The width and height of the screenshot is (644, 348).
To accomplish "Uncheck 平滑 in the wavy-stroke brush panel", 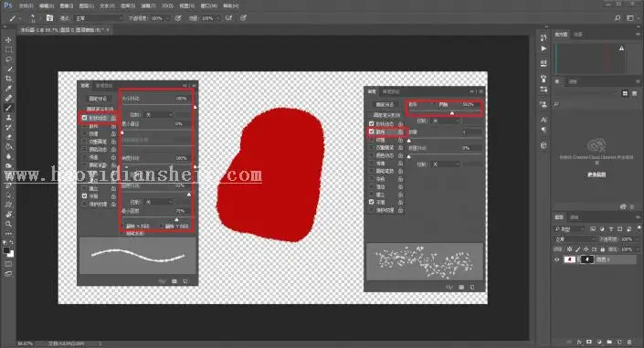I will 84,196.
